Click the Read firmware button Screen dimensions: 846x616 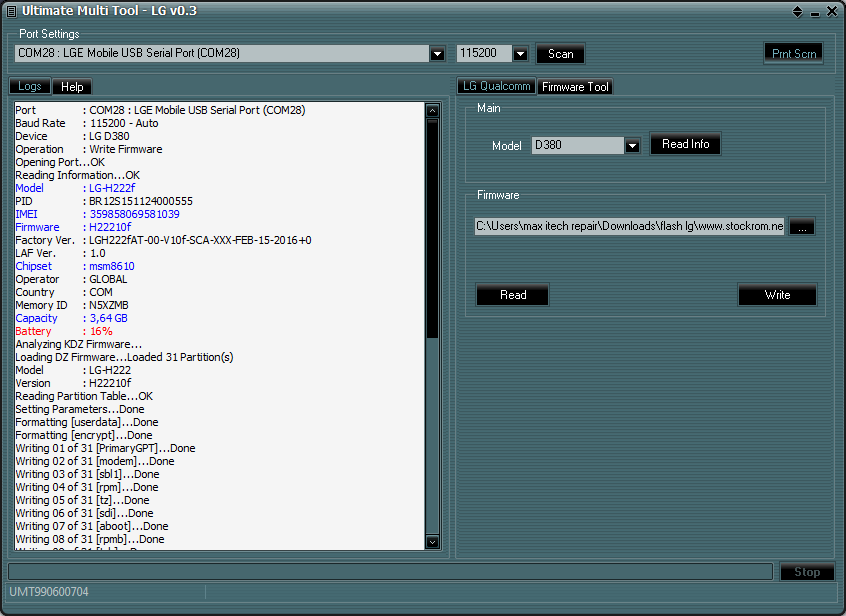pyautogui.click(x=513, y=295)
